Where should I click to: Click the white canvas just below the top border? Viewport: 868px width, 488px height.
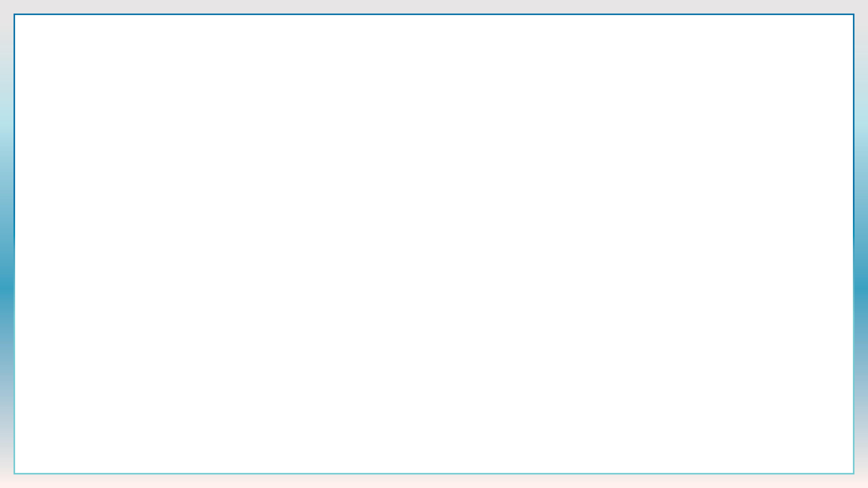tap(434, 20)
